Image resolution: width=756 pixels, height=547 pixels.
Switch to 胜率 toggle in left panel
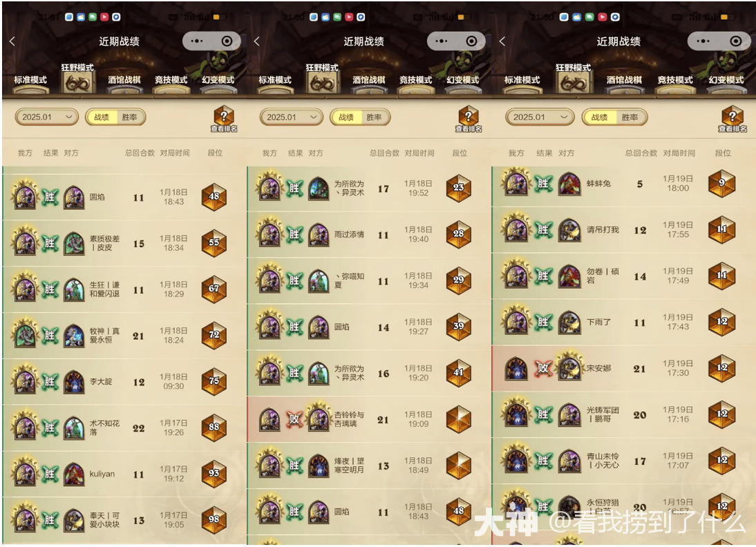pyautogui.click(x=129, y=117)
